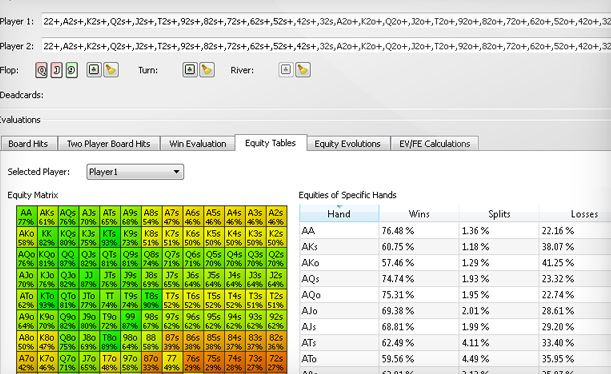Screen dimensions: 611x374
Task: Select the AQo row in the hands table
Action: click(455, 295)
